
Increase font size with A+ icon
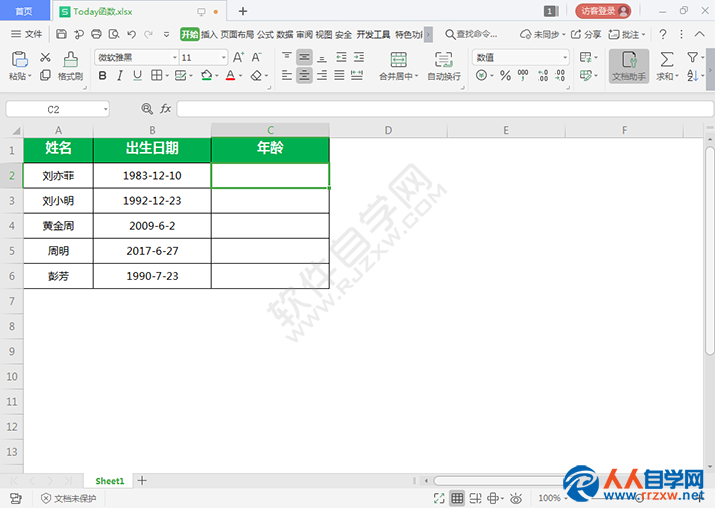238,57
